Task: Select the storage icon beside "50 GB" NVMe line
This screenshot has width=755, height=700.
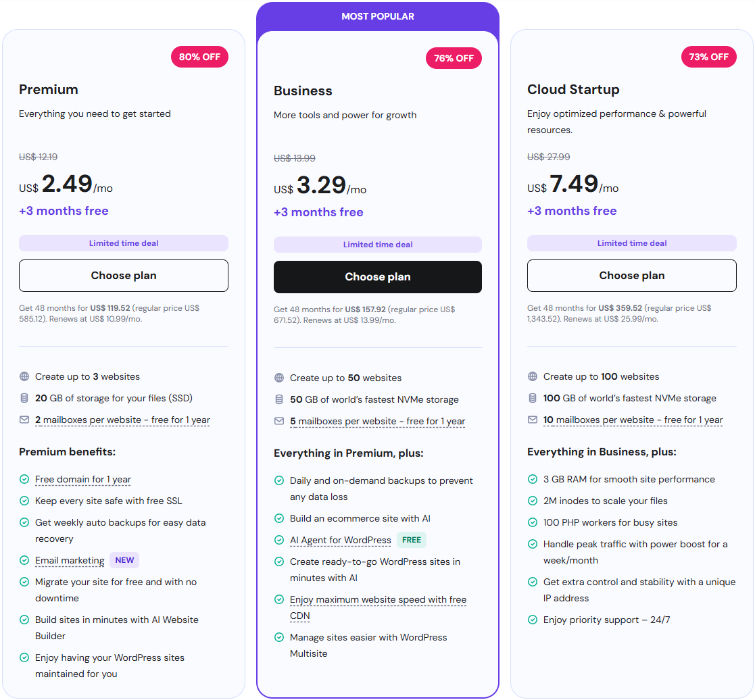Action: (279, 400)
